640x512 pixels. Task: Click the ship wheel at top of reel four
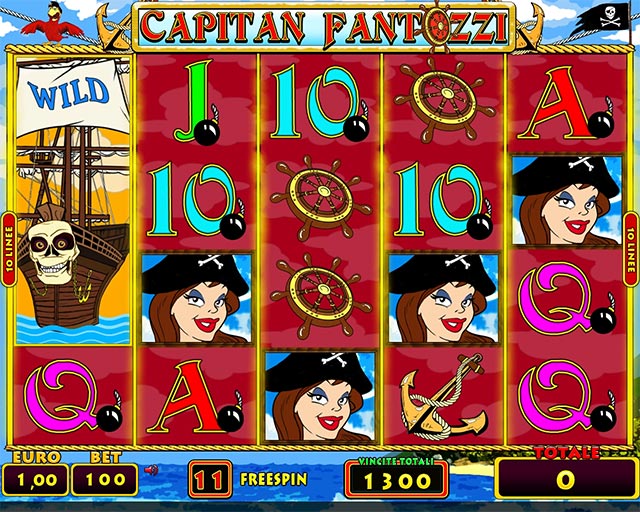click(x=444, y=99)
